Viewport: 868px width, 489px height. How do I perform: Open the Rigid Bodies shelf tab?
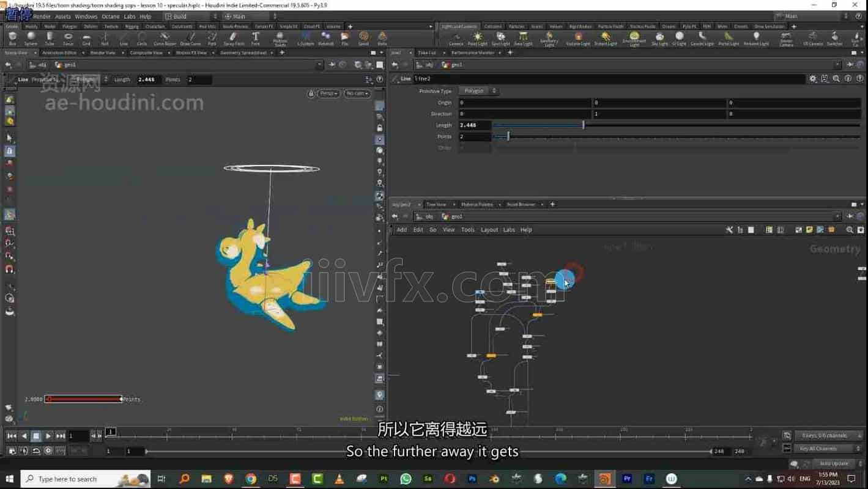[580, 26]
